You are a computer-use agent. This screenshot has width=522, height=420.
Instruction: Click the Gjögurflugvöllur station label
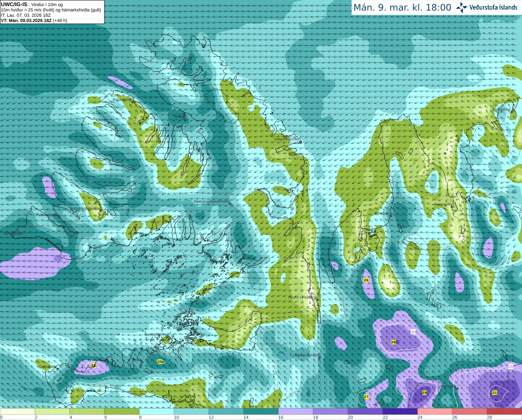[x=287, y=139]
